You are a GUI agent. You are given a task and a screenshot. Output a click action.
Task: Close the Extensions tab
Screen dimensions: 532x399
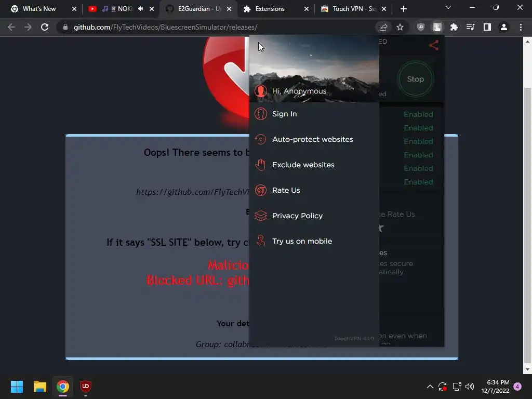click(x=307, y=9)
